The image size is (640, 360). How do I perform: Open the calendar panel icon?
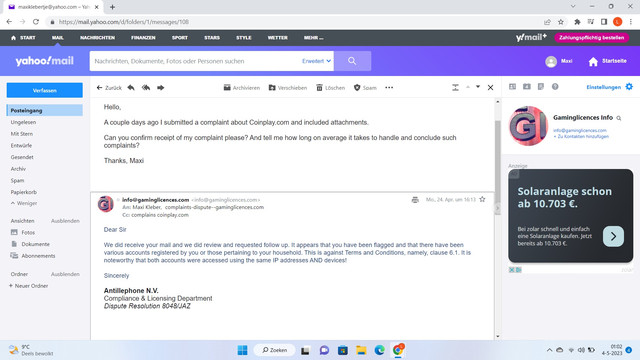coord(527,87)
